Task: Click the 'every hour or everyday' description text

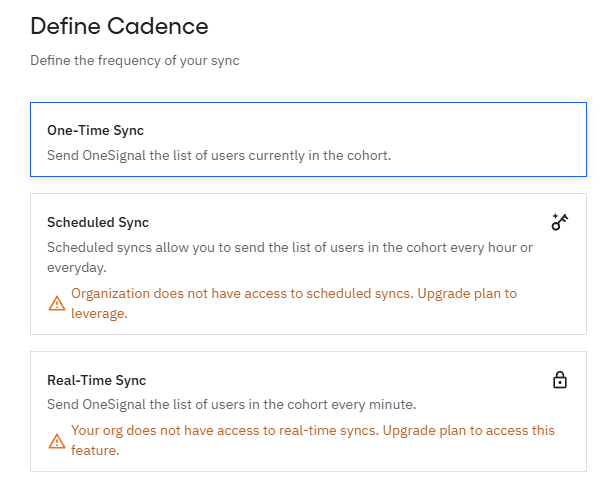Action: click(290, 257)
